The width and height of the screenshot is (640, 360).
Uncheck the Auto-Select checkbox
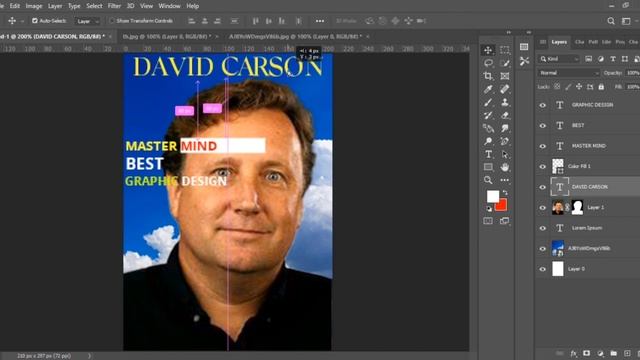tap(35, 20)
